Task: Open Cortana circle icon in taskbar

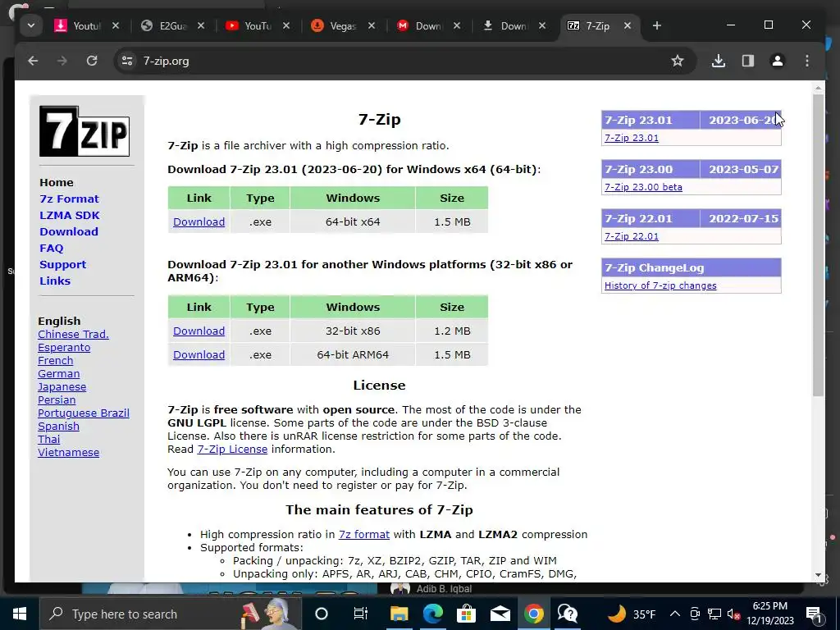Action: pos(322,614)
